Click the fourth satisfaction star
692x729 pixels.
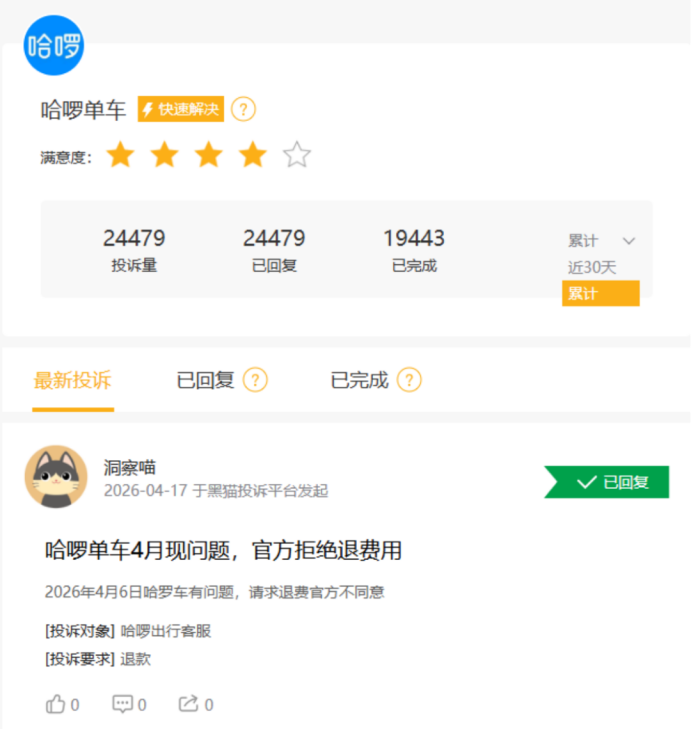253,154
